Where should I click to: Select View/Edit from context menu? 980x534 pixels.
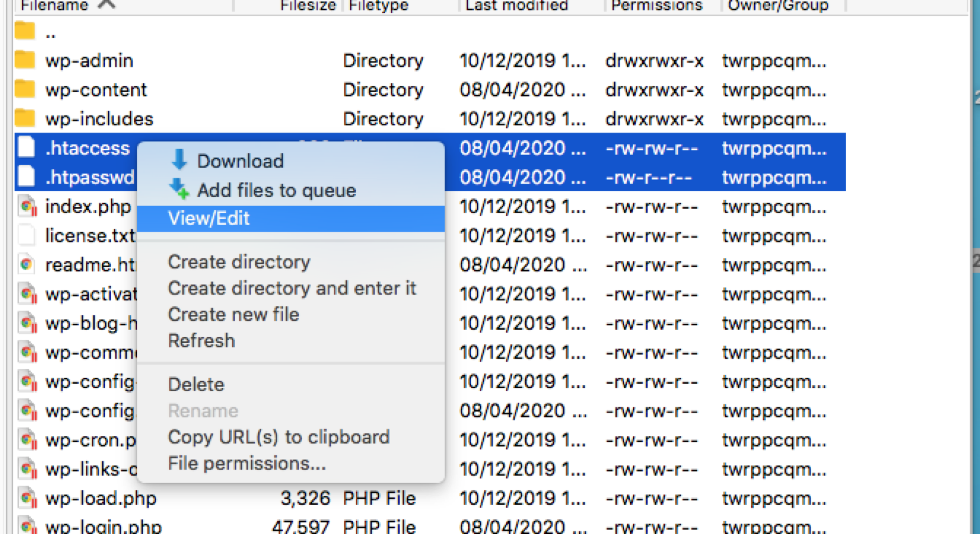(x=209, y=218)
